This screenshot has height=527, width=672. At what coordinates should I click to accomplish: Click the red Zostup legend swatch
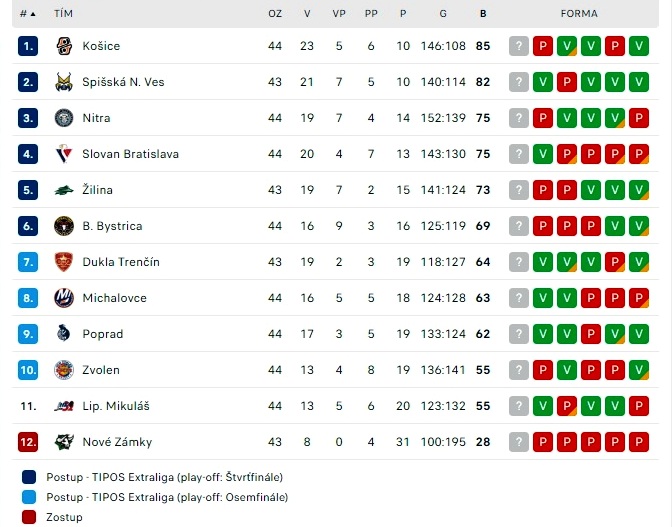[x=29, y=517]
